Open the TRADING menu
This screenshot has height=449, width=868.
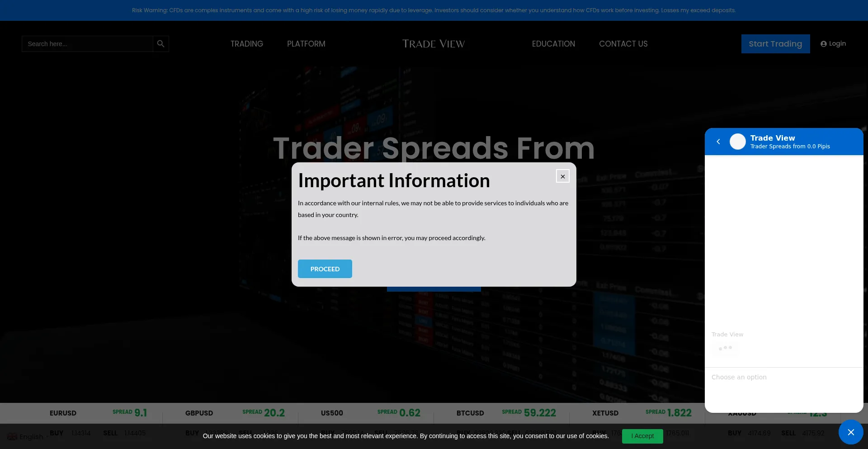[247, 44]
